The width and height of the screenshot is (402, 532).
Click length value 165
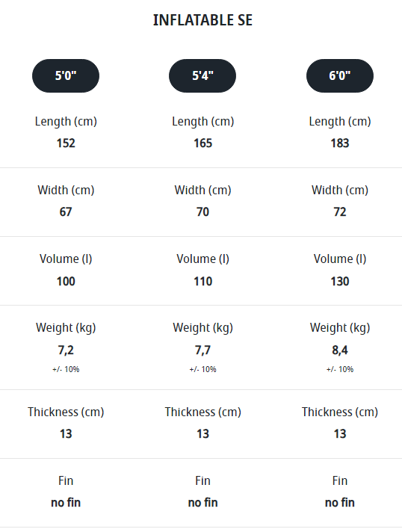click(202, 143)
